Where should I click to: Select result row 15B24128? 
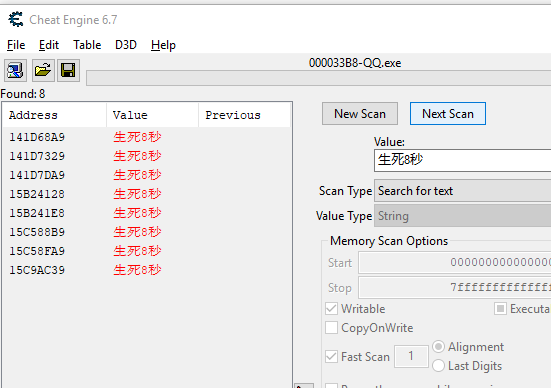point(147,194)
